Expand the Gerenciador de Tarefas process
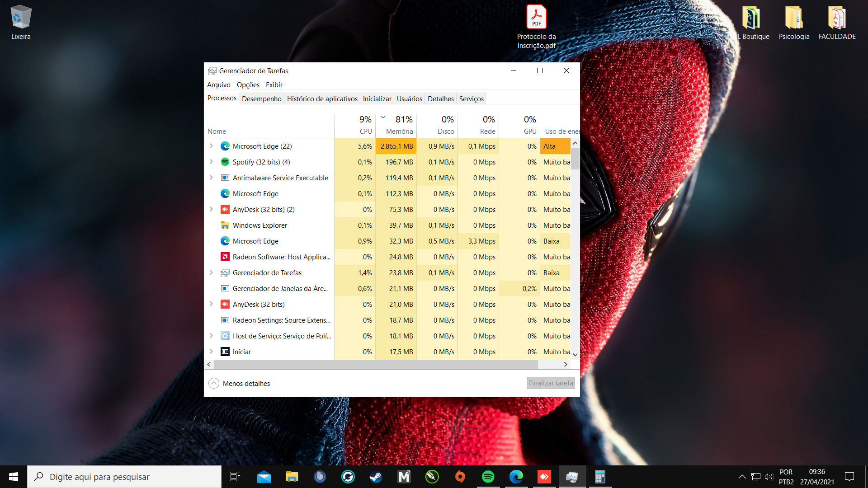Image resolution: width=868 pixels, height=488 pixels. pos(211,272)
